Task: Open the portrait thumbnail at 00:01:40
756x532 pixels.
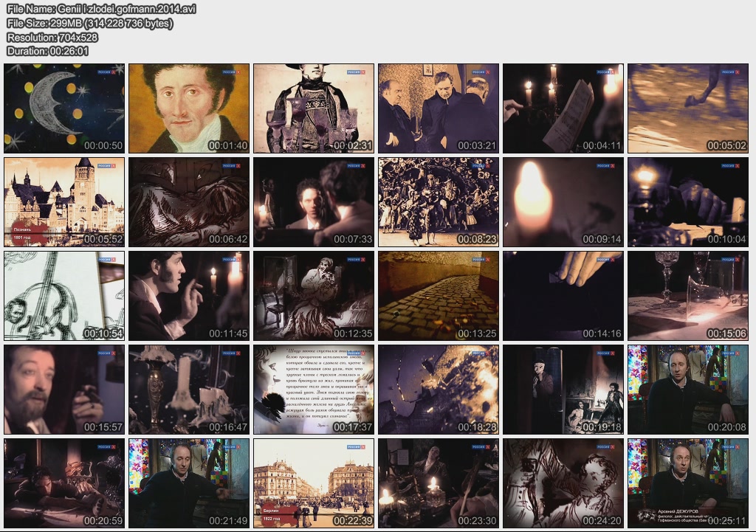Action: pos(189,108)
